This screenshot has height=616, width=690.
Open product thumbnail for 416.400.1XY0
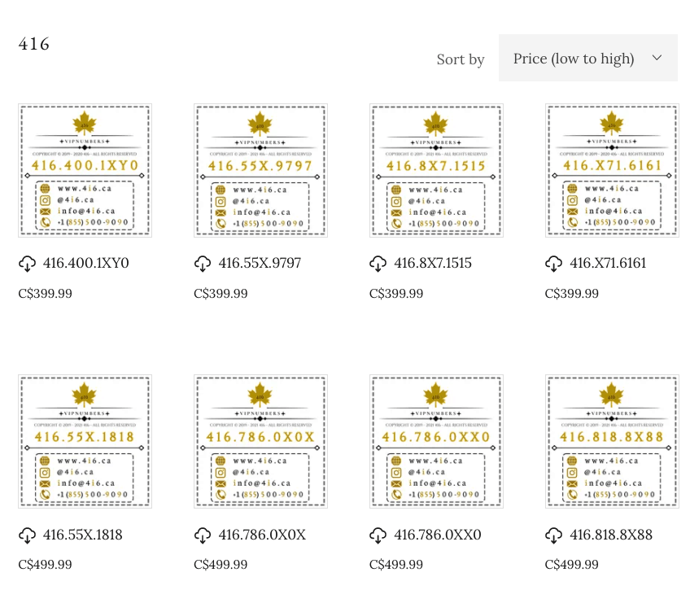pos(85,170)
